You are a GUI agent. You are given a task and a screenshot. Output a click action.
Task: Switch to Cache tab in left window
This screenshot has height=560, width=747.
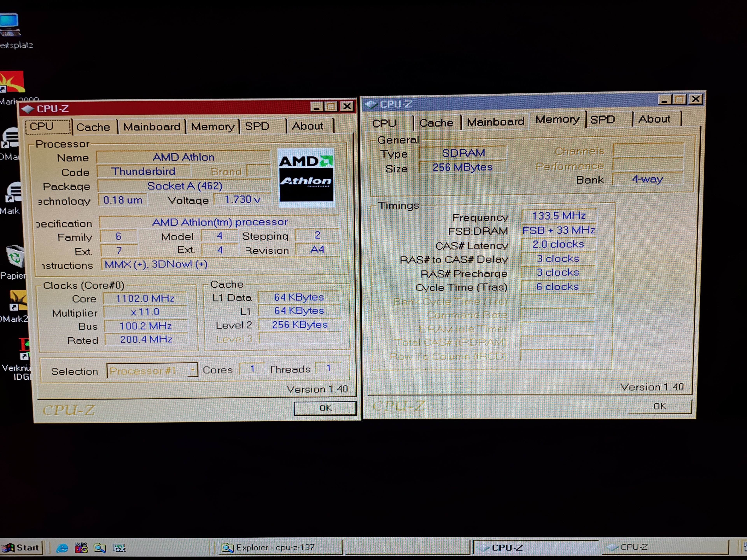click(93, 127)
